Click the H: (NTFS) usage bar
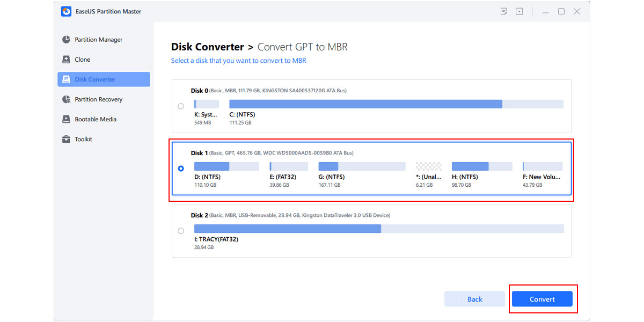This screenshot has width=644, height=322. tap(482, 166)
